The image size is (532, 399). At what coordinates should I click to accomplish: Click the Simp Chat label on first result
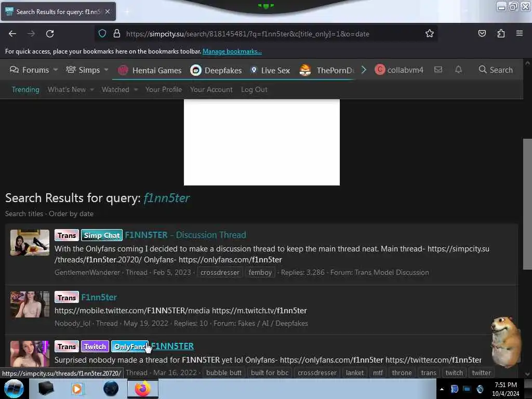(x=102, y=235)
